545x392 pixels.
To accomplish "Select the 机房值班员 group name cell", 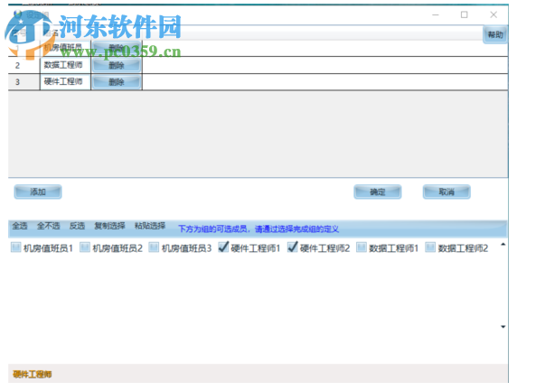I will [65, 48].
